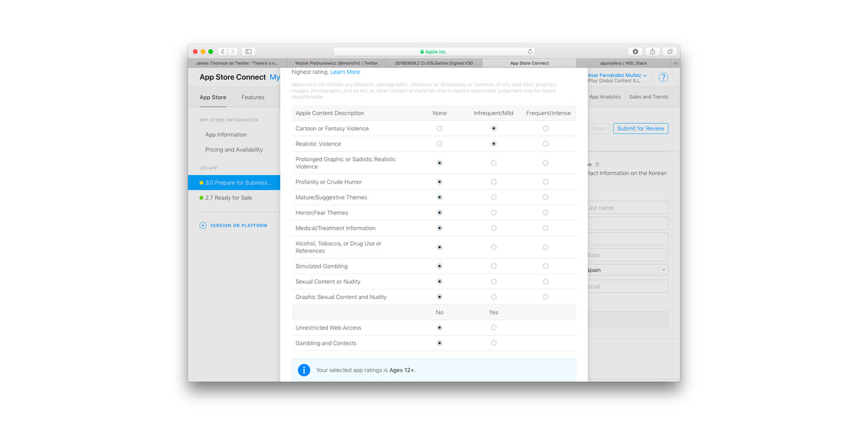
Task: Select Yes for Gambling and Contests
Action: point(494,343)
